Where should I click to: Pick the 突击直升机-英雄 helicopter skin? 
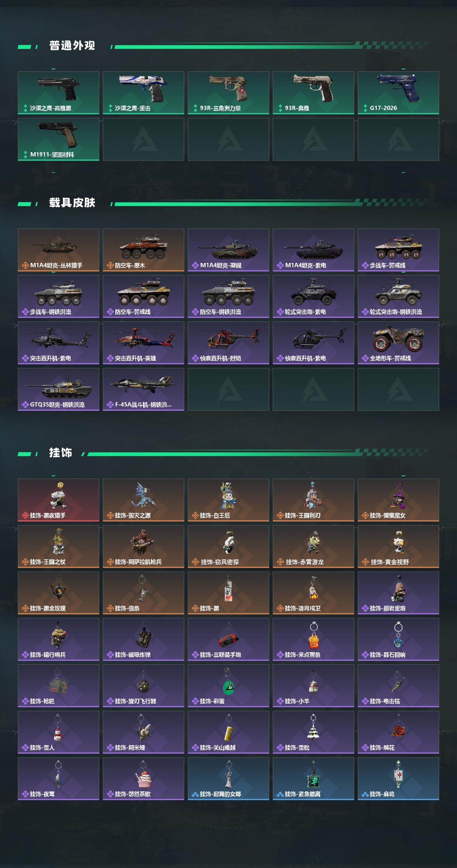[144, 343]
